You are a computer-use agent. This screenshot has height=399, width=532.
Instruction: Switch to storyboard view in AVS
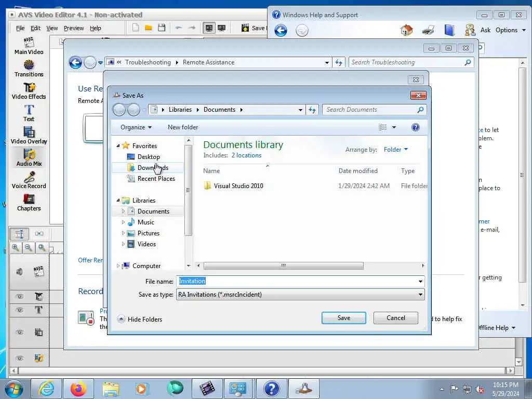click(39, 234)
